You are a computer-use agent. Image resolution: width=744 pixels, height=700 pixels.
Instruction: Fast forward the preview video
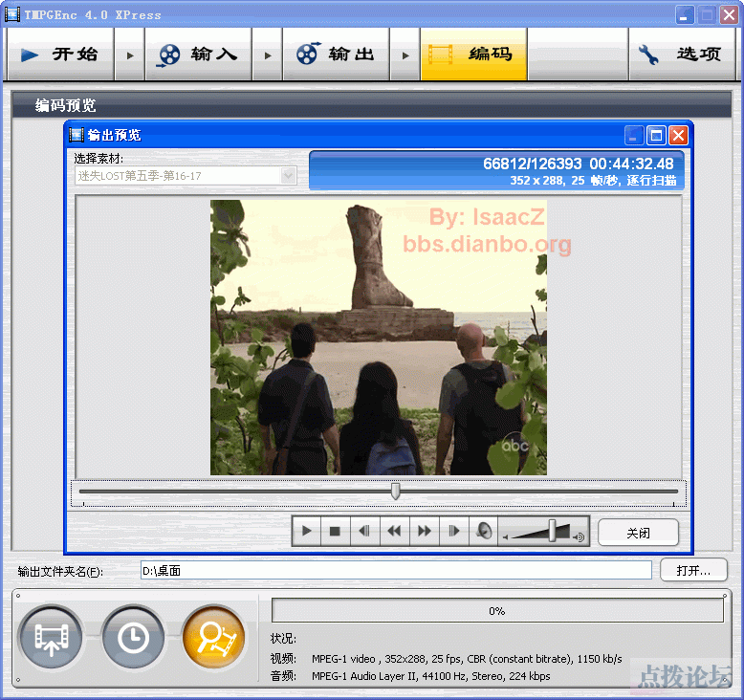tap(425, 531)
